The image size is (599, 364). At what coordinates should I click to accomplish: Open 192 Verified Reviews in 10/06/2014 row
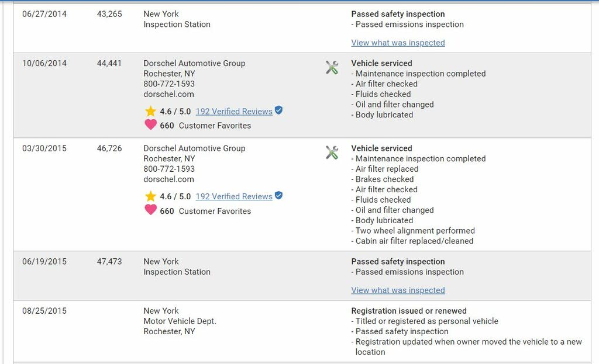tap(234, 112)
